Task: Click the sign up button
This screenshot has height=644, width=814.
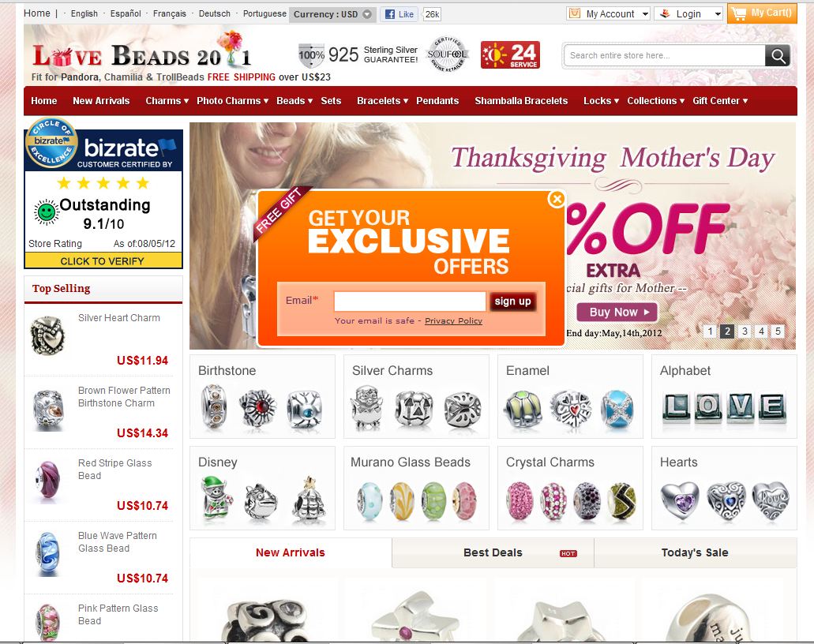Action: pyautogui.click(x=512, y=301)
